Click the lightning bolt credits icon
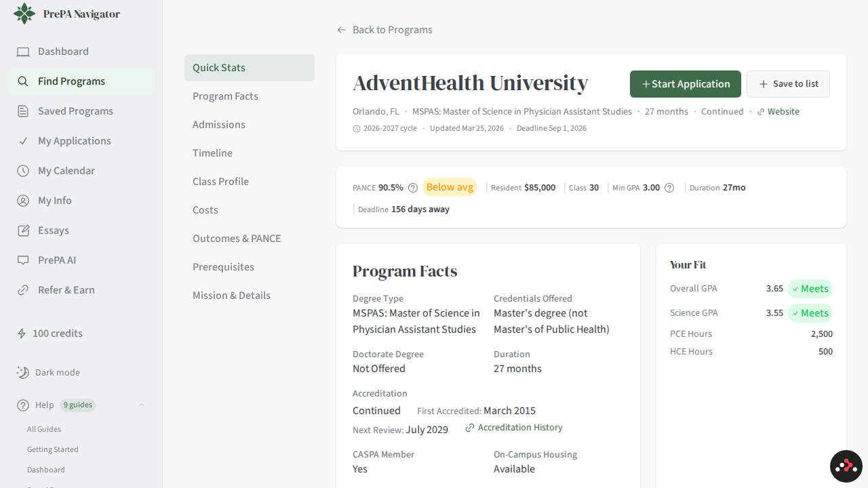 tap(22, 333)
